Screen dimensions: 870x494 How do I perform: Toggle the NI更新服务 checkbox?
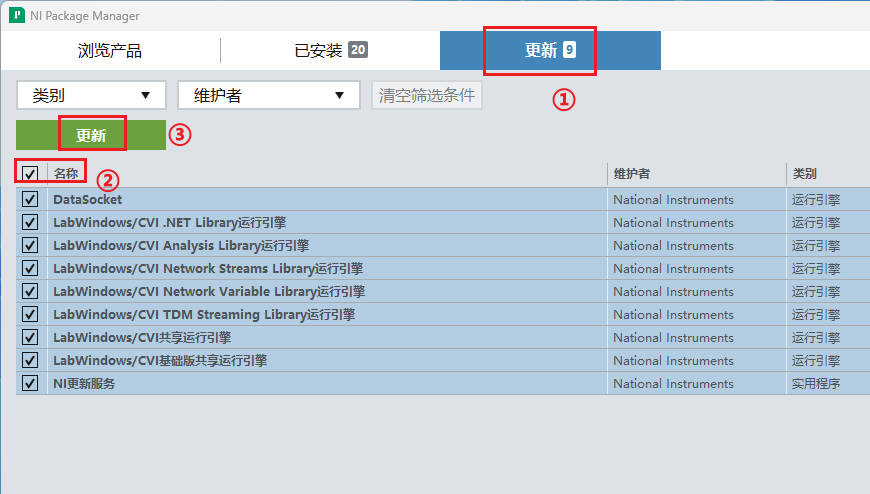[x=30, y=384]
